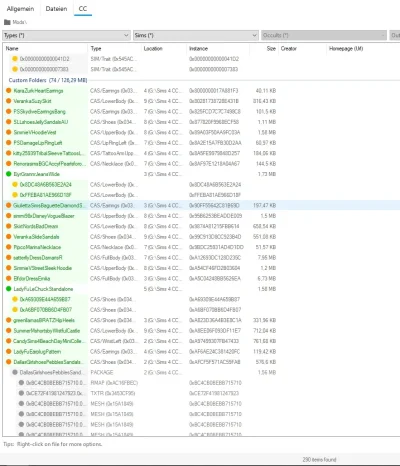Click the Homepage (UM) column header

click(346, 48)
